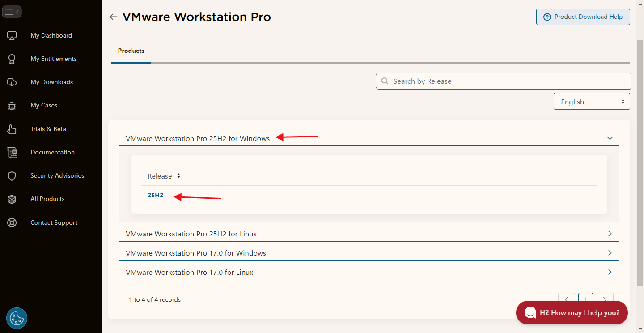The height and width of the screenshot is (333, 644).
Task: Click VMware Workstation Pro 17.0 for Windows row
Action: [x=369, y=253]
